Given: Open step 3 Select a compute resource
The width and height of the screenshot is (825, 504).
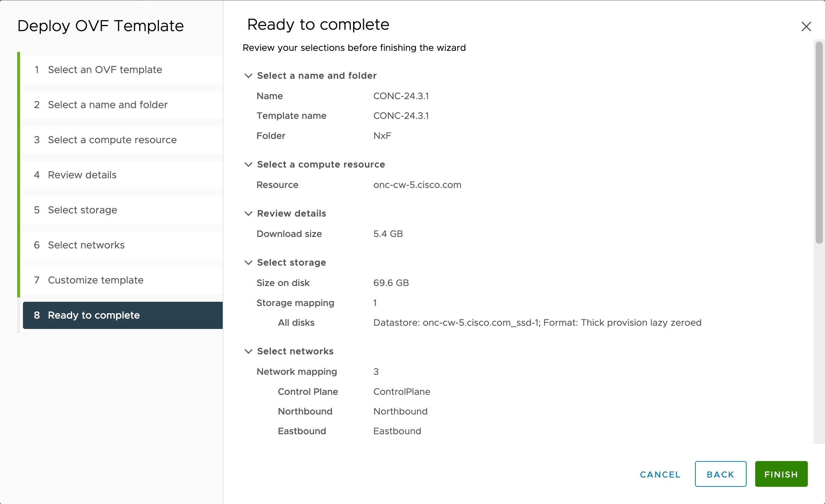Looking at the screenshot, I should click(123, 140).
